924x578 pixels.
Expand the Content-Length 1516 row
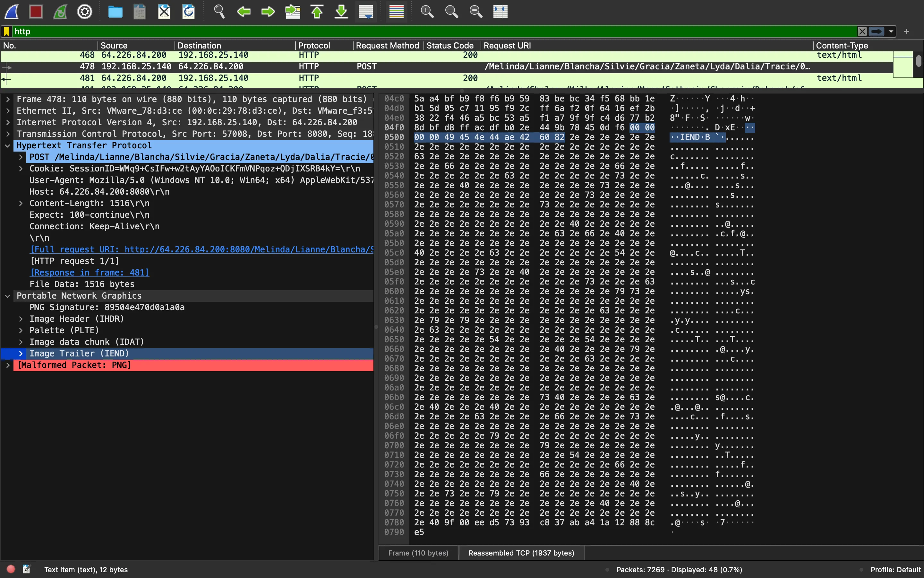pos(21,203)
